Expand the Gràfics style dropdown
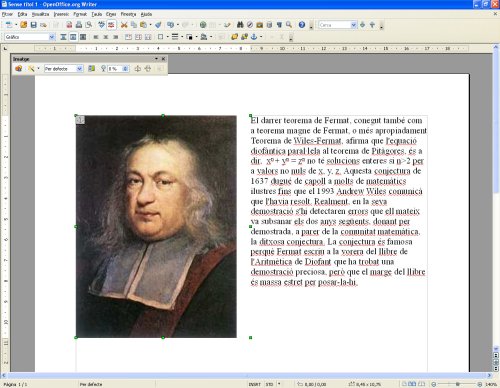The height and width of the screenshot is (388, 500). pos(52,37)
